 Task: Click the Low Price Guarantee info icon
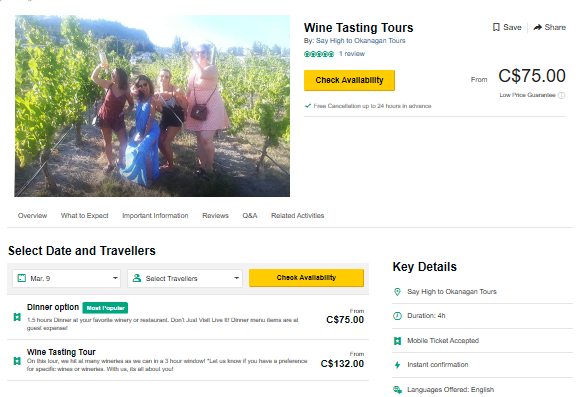pyautogui.click(x=561, y=95)
